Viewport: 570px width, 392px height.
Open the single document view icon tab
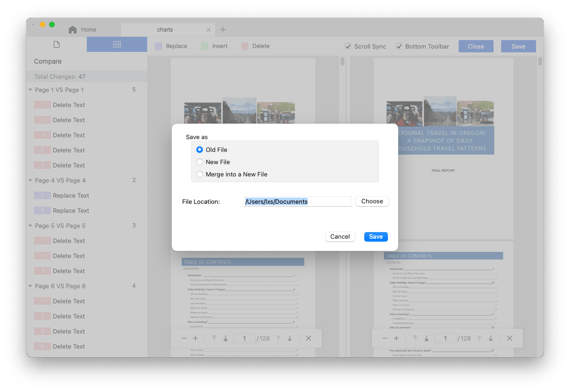(x=57, y=45)
